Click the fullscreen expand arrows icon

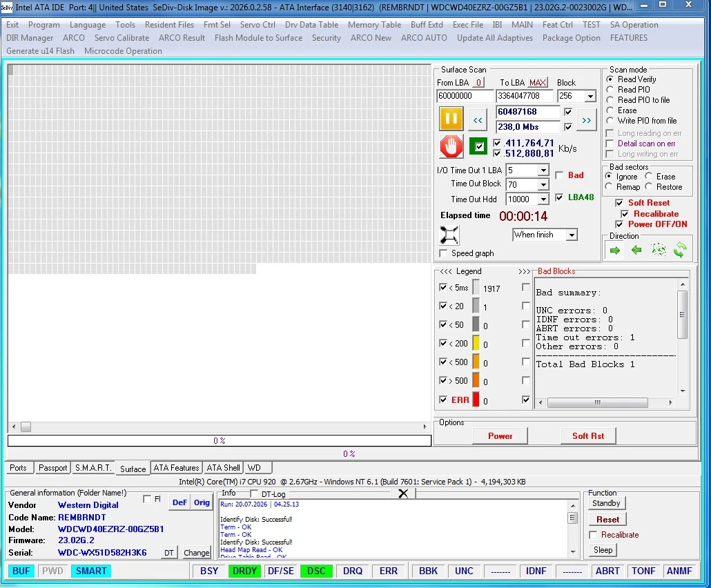pos(449,235)
